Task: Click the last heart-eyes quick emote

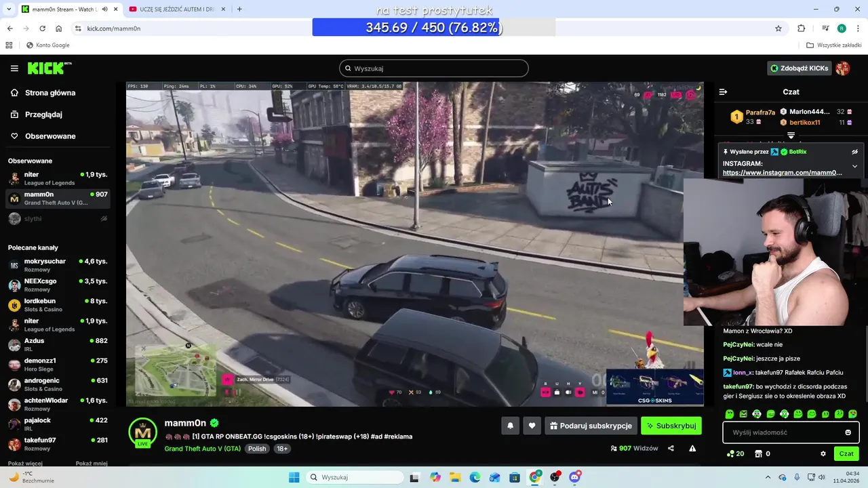Action: [852, 413]
